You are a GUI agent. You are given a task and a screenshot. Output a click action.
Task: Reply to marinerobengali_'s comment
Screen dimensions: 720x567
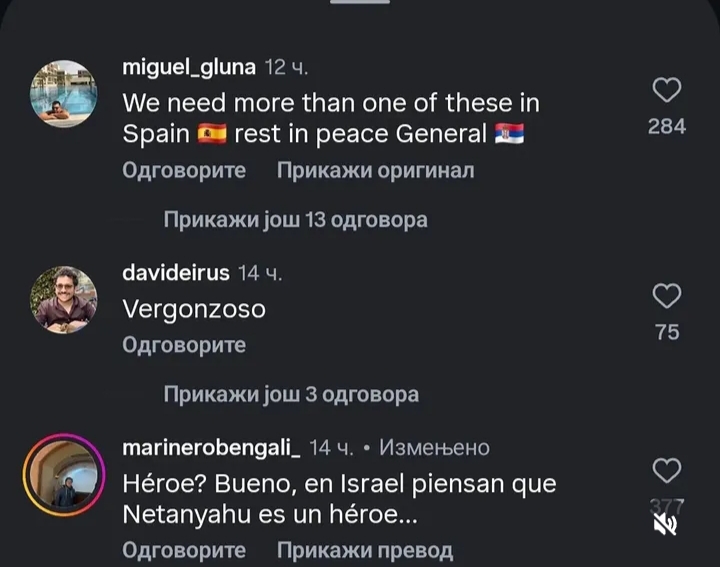[x=184, y=550]
